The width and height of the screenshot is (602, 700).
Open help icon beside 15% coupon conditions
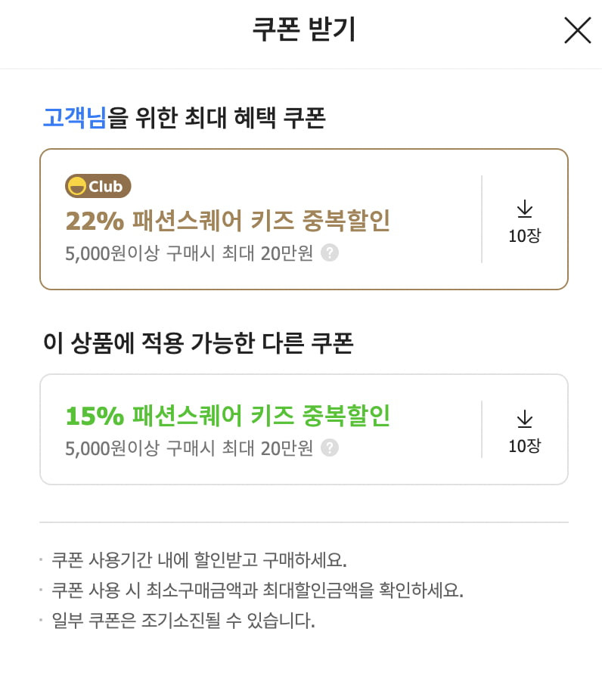(x=330, y=448)
